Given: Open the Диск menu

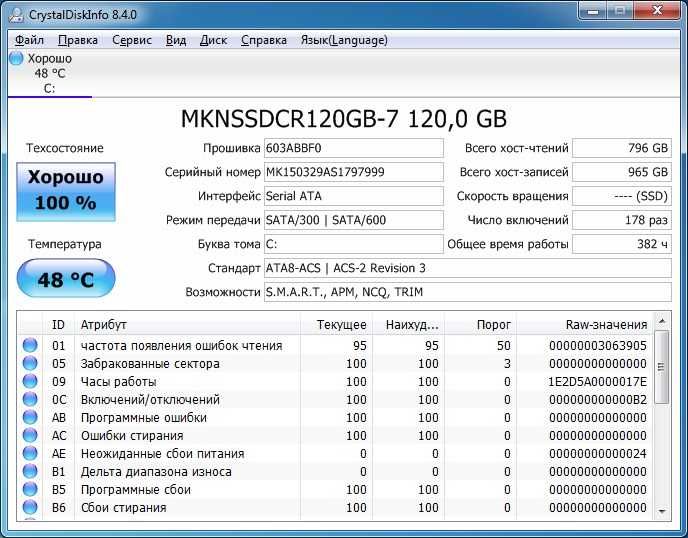Looking at the screenshot, I should [x=213, y=40].
